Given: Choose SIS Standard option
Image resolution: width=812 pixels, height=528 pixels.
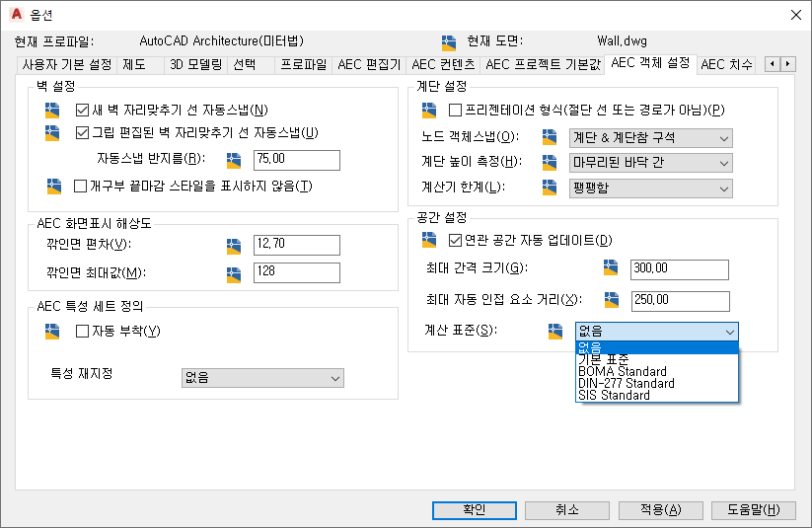Looking at the screenshot, I should 657,396.
